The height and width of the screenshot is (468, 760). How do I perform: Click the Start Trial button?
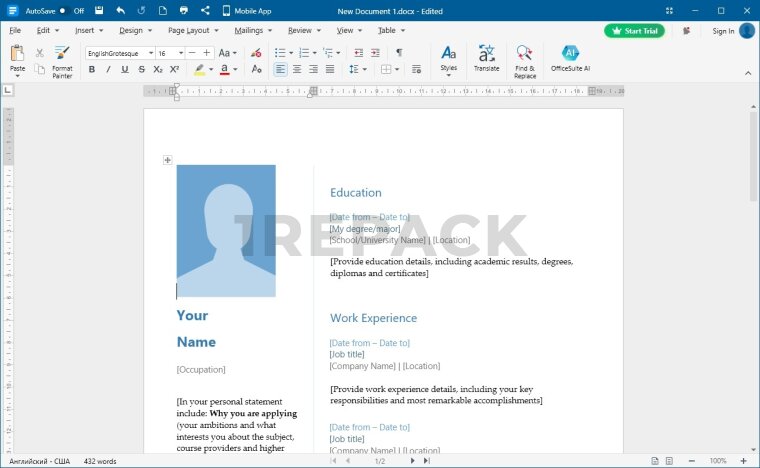[x=634, y=31]
